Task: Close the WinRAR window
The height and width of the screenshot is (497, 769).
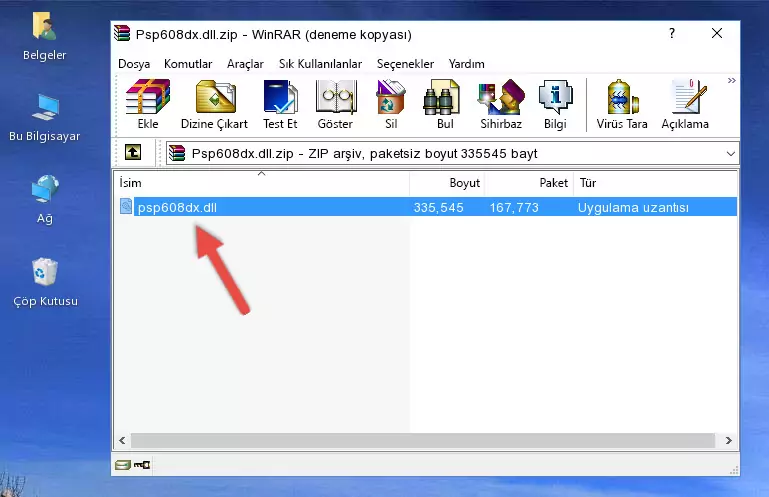Action: pyautogui.click(x=717, y=33)
